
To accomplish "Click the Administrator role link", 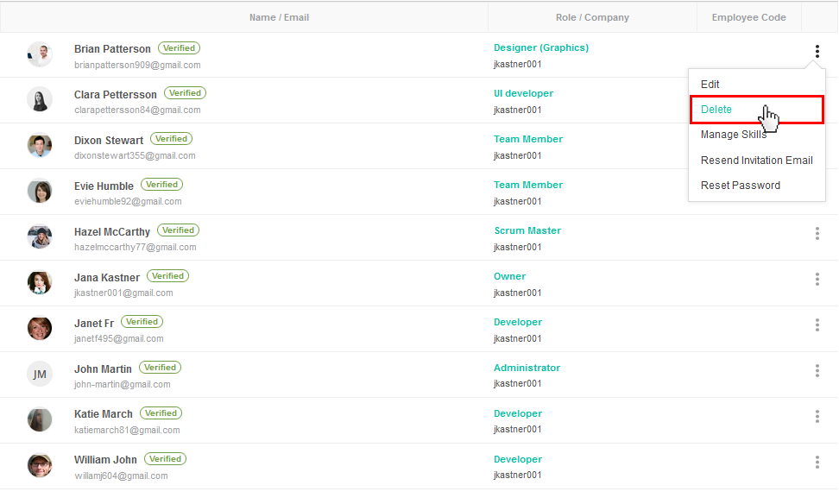I will [x=527, y=368].
